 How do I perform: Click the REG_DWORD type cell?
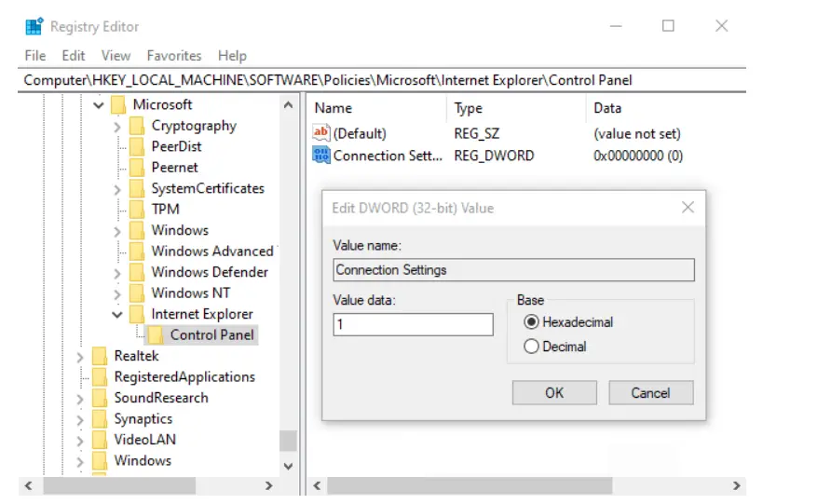tap(494, 156)
